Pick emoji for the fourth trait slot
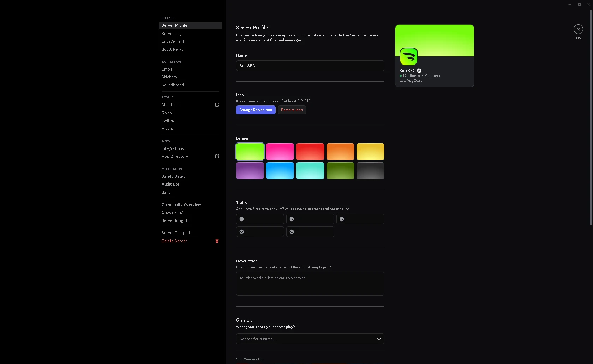The width and height of the screenshot is (593, 364). [242, 232]
